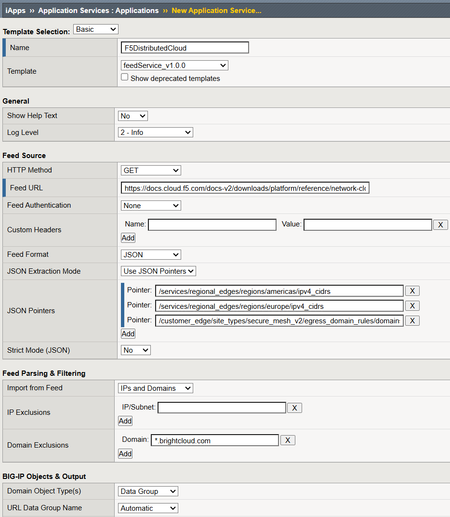Open the Strict Mode (JSON) dropdown
The width and height of the screenshot is (450, 517).
(x=136, y=350)
